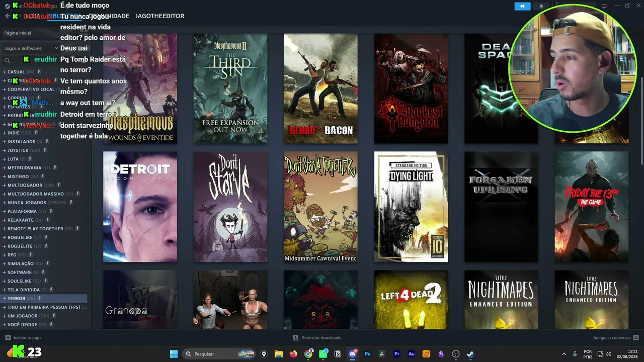This screenshot has height=362, width=644.
Task: Click the library search magnifier icon
Action: click(7, 60)
